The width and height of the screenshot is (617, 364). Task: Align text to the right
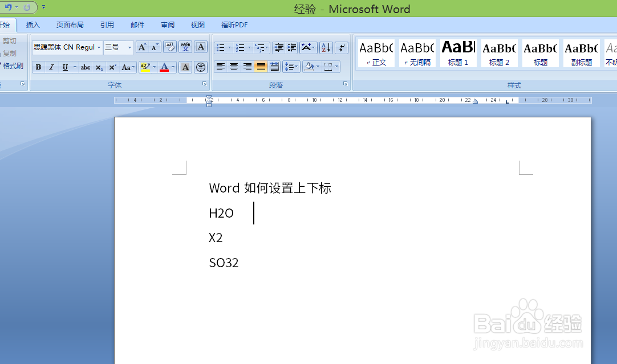pyautogui.click(x=247, y=67)
